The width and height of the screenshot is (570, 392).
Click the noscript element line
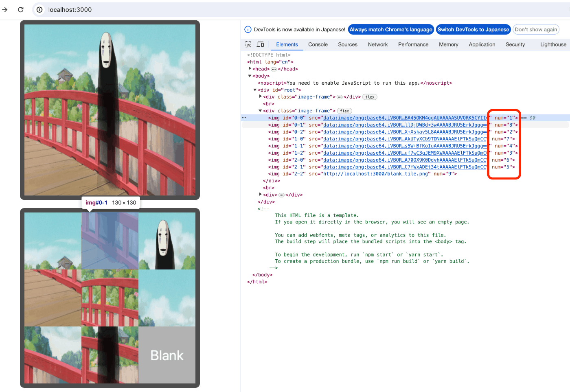(x=355, y=83)
